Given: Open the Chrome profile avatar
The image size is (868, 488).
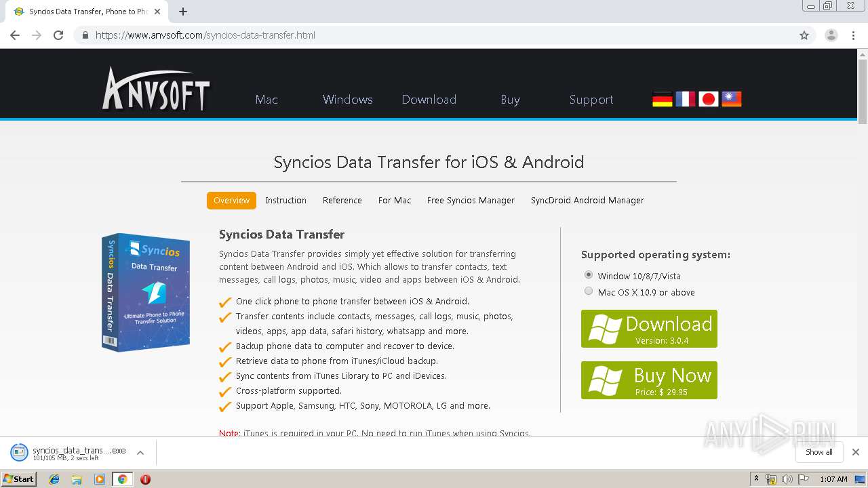Looking at the screenshot, I should click(831, 35).
